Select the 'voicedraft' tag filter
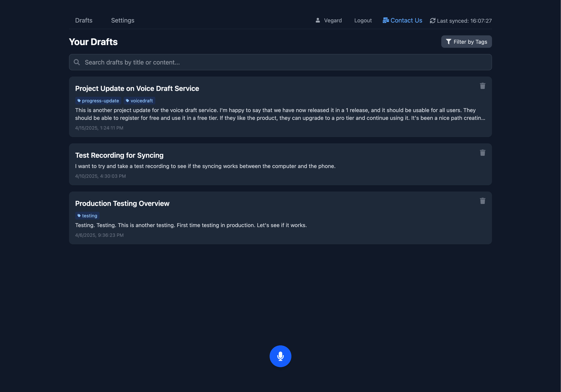The width and height of the screenshot is (561, 392). (139, 101)
